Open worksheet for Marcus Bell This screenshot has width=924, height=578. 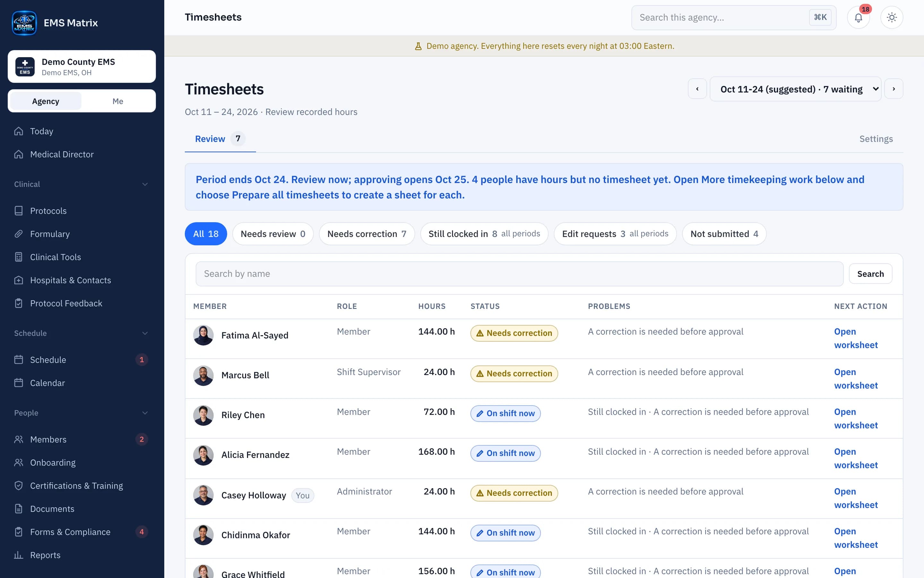click(856, 379)
